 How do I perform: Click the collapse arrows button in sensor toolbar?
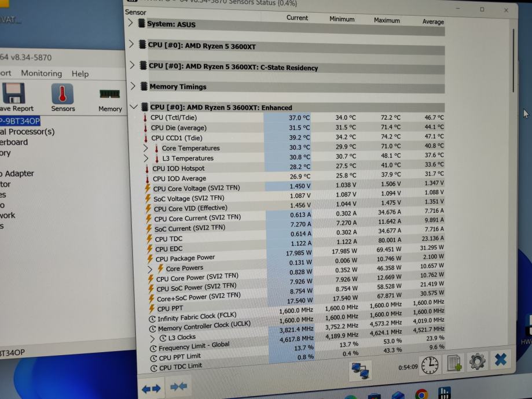tap(178, 386)
